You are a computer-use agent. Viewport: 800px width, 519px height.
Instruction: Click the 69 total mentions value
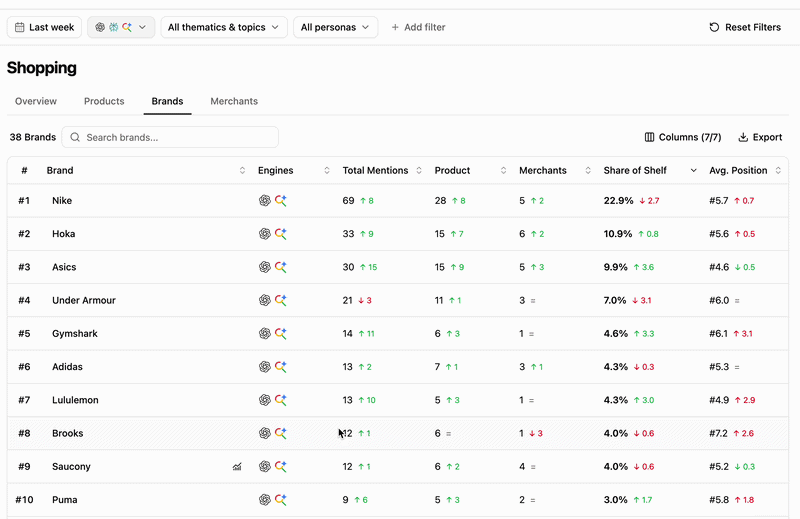coord(348,201)
